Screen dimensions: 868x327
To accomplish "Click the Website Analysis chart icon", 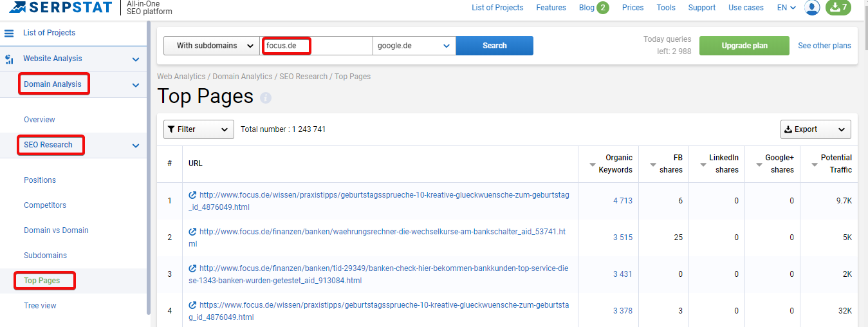I will tap(9, 59).
